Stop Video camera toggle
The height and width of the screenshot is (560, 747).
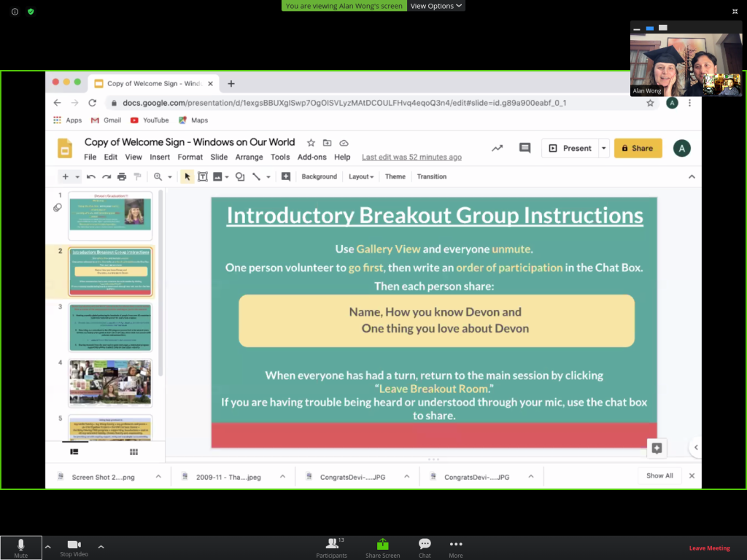(x=74, y=547)
